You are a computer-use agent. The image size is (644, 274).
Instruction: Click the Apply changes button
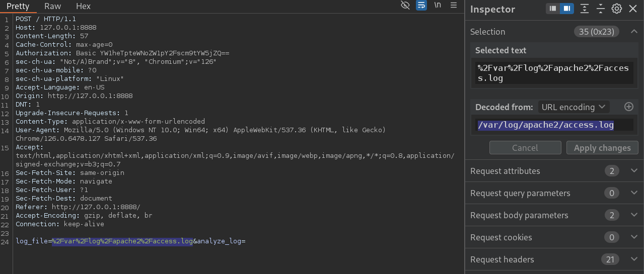point(602,148)
